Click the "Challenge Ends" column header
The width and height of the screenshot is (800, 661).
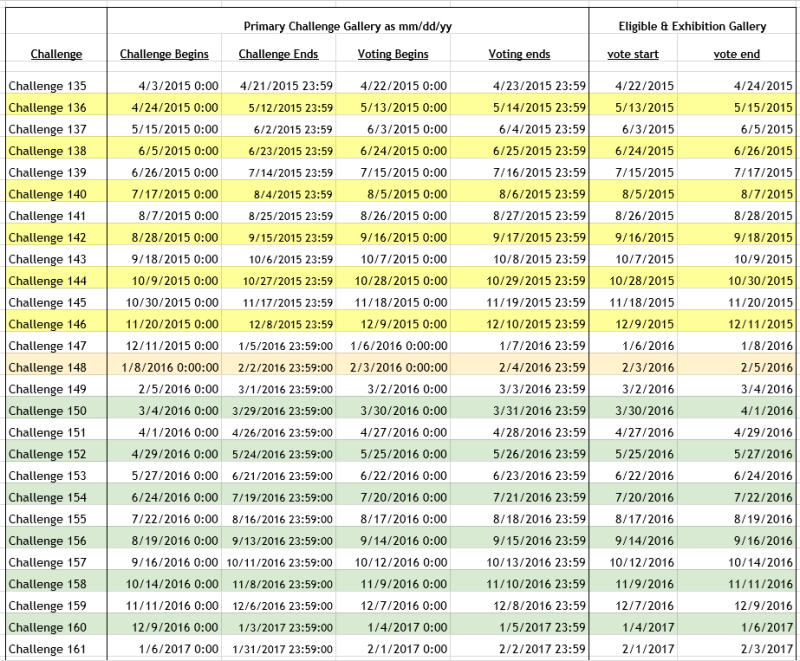pyautogui.click(x=279, y=54)
